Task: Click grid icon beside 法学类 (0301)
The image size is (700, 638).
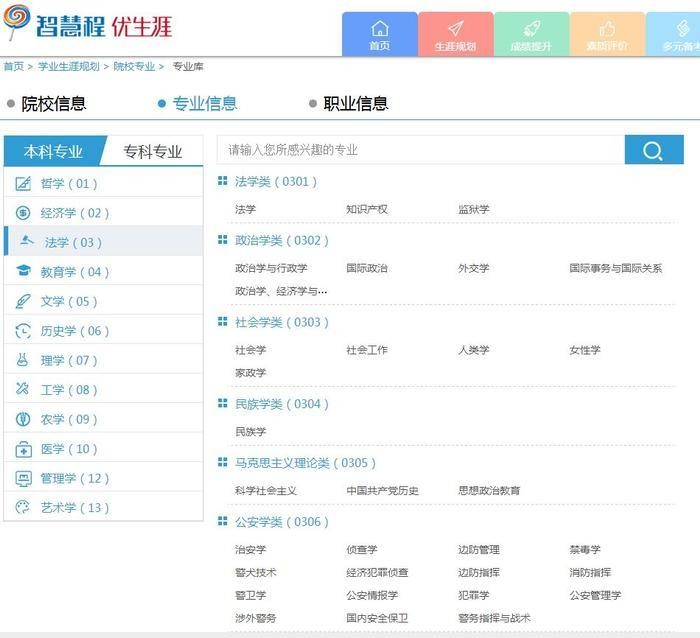Action: click(222, 180)
